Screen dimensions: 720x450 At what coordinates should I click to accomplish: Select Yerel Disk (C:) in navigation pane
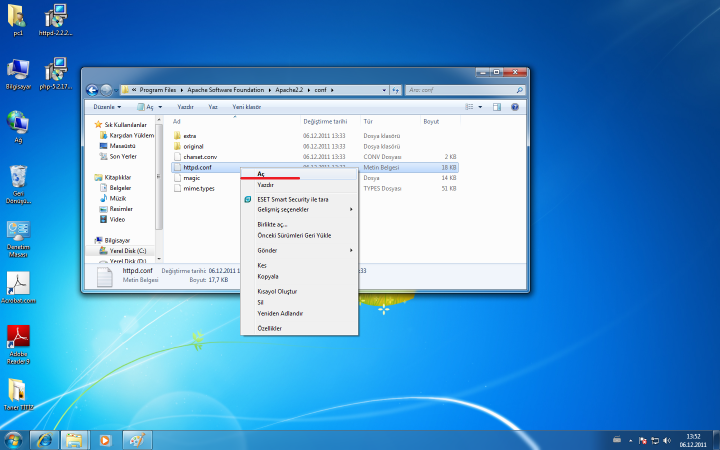pyautogui.click(x=127, y=250)
